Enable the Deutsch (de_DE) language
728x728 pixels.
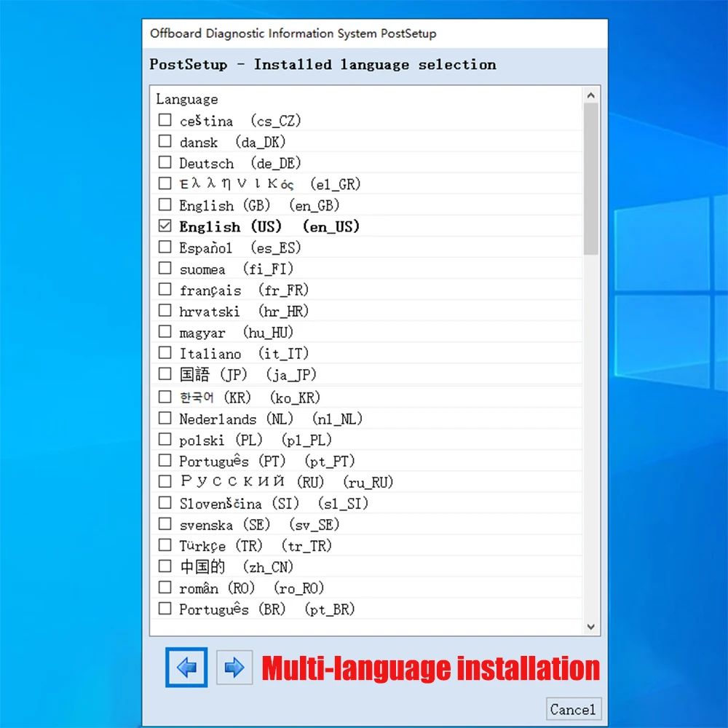coord(165,162)
